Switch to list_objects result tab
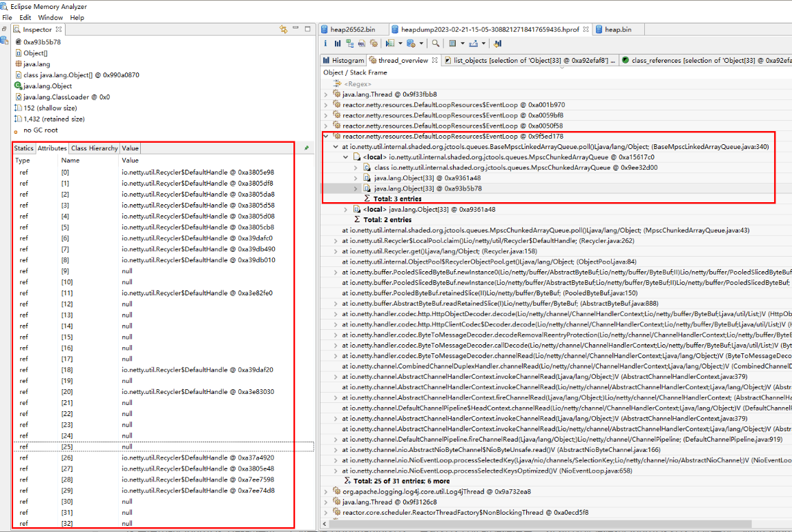792x532 pixels. coord(530,60)
